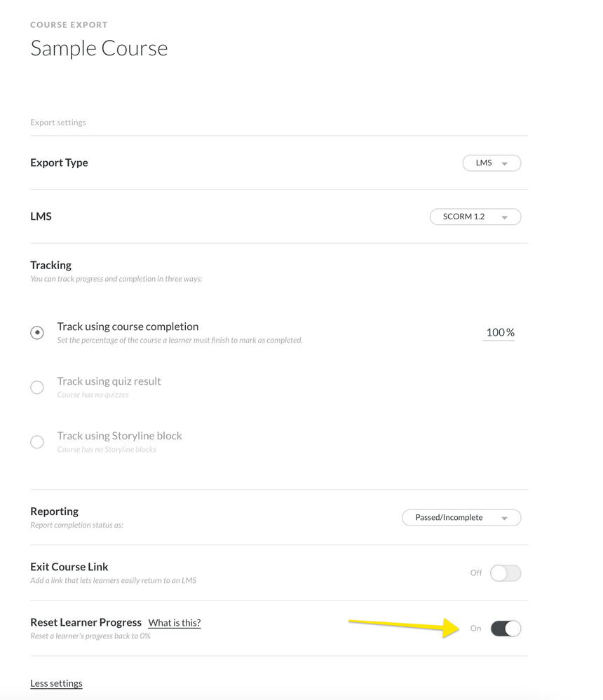
Task: Click the Less settings link
Action: click(56, 683)
